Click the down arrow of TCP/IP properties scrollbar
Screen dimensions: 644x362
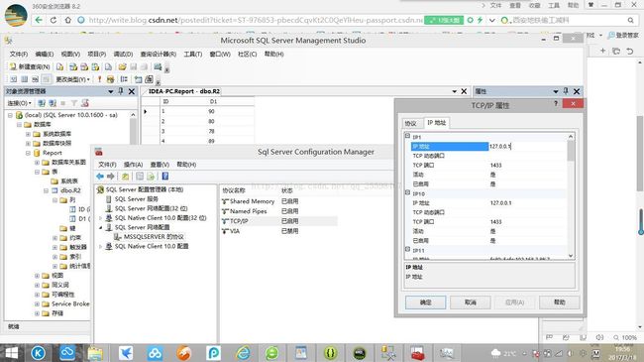tap(571, 256)
